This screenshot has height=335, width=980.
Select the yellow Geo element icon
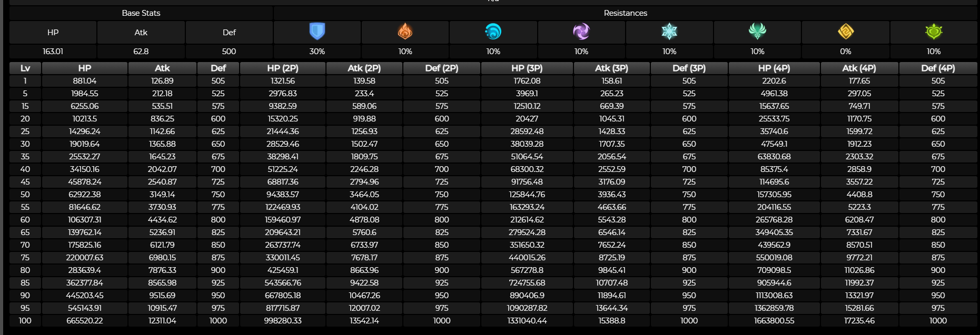click(x=846, y=32)
